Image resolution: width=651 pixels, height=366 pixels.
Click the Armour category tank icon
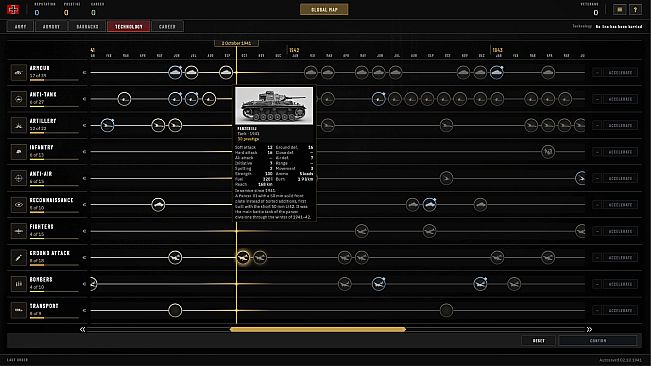[18, 73]
